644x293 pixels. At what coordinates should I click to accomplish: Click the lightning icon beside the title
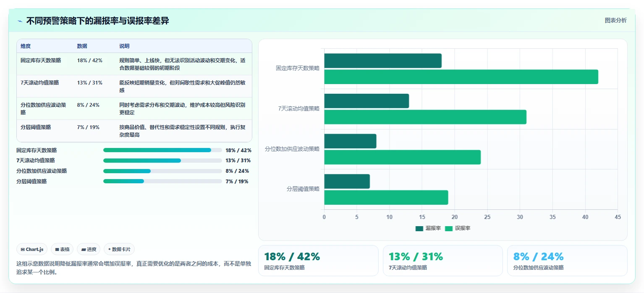(20, 21)
